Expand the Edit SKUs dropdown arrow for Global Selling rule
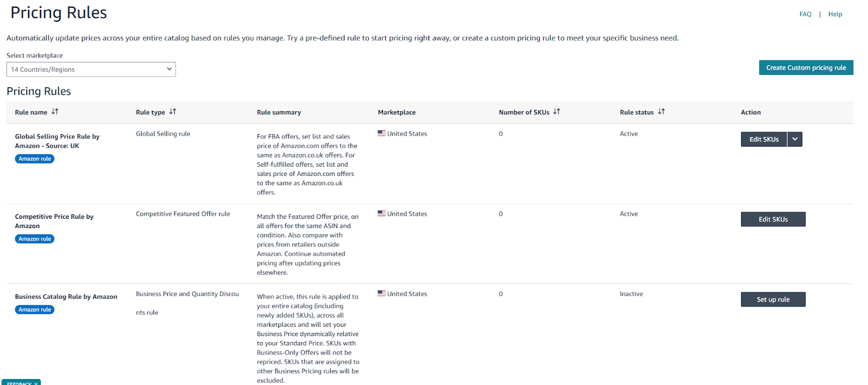Screen dimensions: 868x385 pyautogui.click(x=794, y=139)
